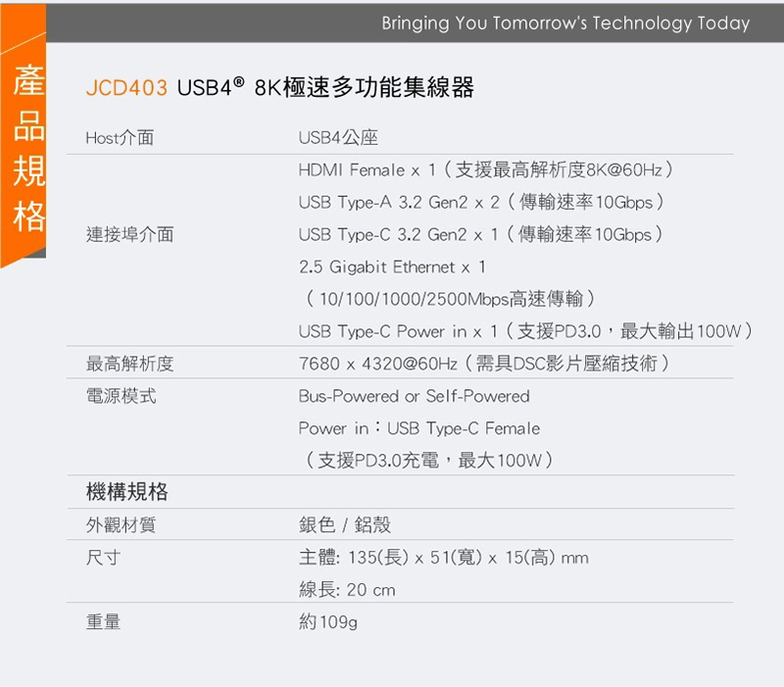Click the orange 產品規格 side tab
Image resolution: width=784 pixels, height=687 pixels.
pyautogui.click(x=28, y=149)
